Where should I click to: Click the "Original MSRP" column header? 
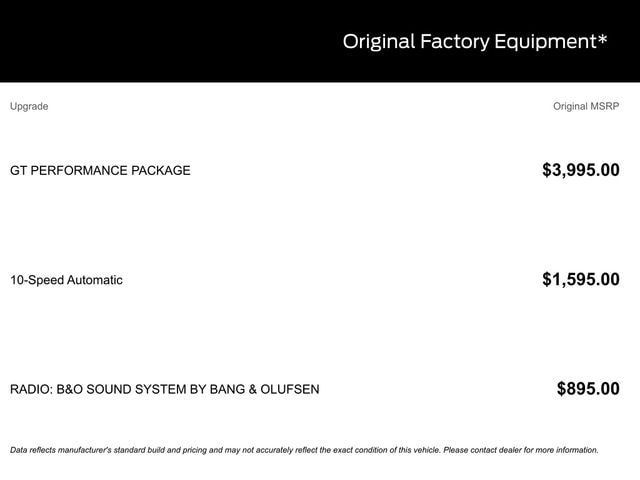586,106
